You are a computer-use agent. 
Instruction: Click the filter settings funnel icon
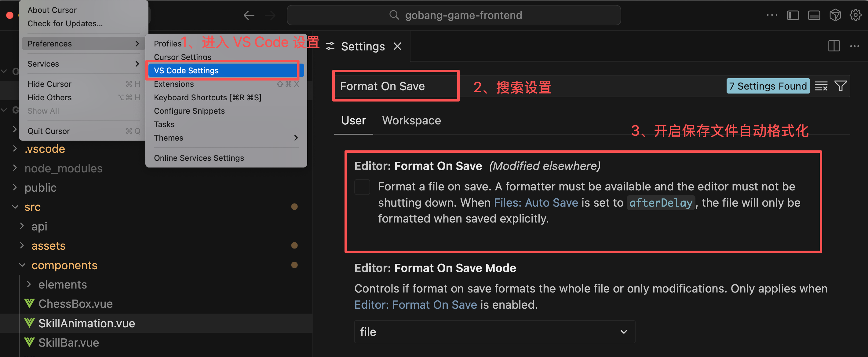click(x=841, y=86)
